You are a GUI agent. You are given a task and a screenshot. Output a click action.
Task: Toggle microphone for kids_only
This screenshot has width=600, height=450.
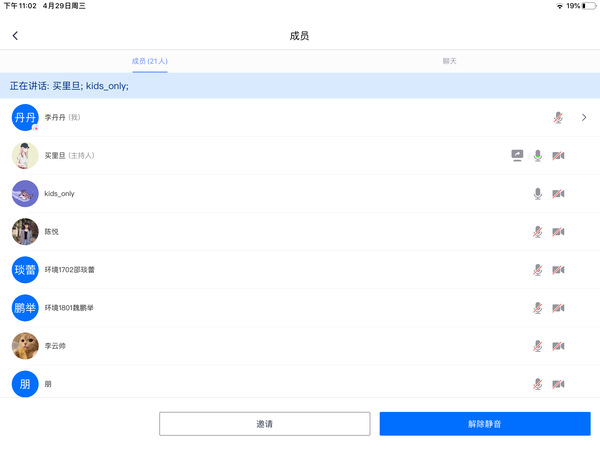pos(538,193)
